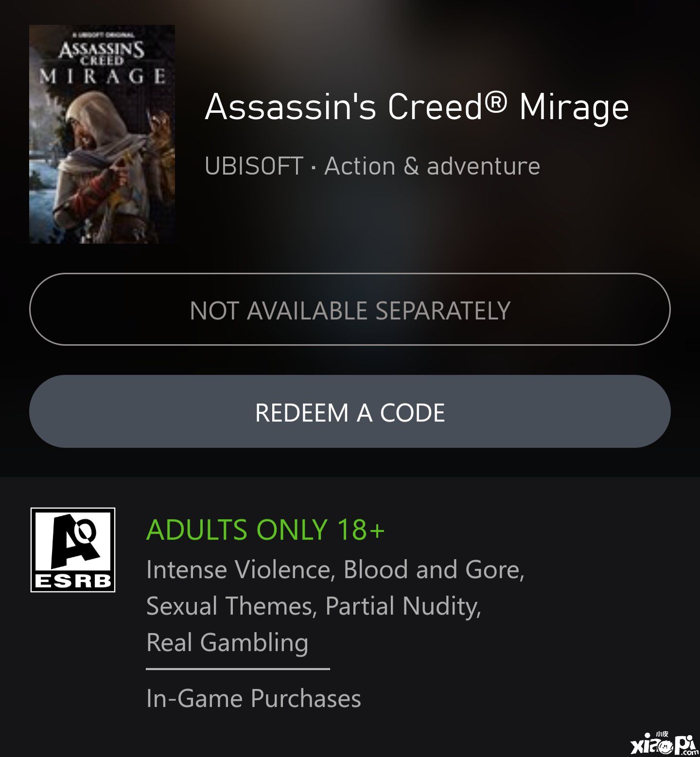Screen dimensions: 700x757
Task: Select the Redeem a Code button
Action: pos(350,411)
